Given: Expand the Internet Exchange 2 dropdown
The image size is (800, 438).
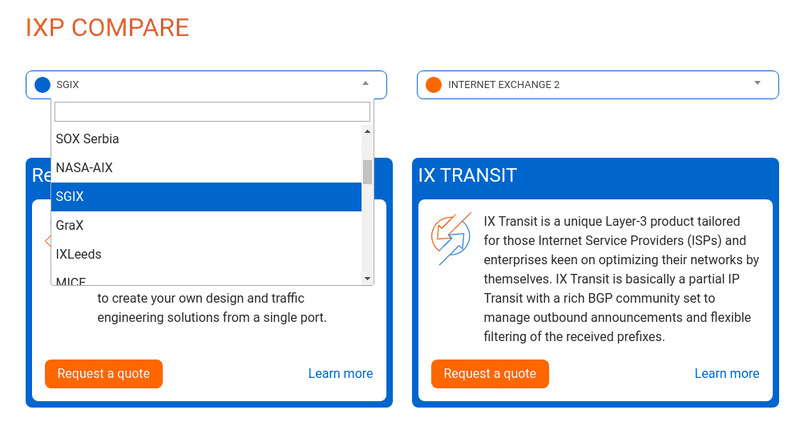Looking at the screenshot, I should click(757, 84).
